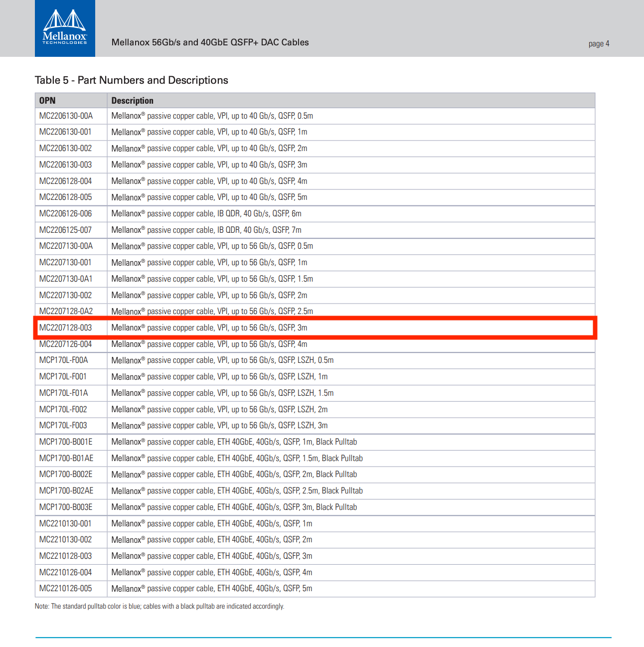Click the note about standard pulltab color
Screen dimensions: 644x647
click(160, 607)
